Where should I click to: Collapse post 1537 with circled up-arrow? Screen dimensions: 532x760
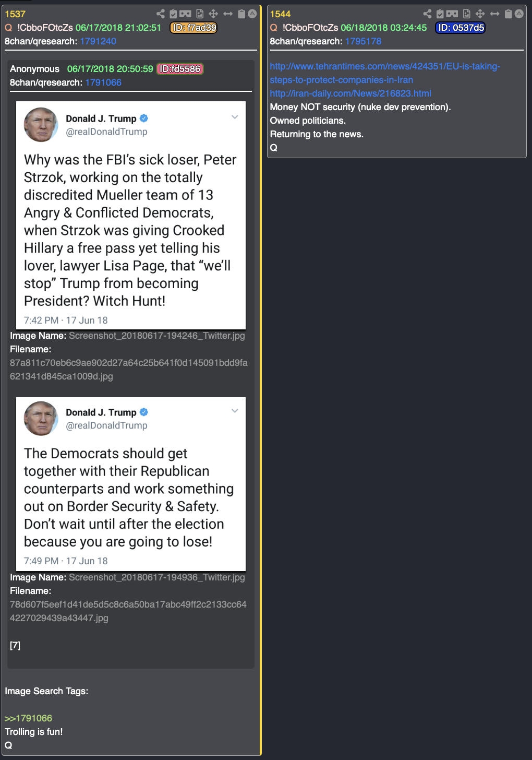[x=252, y=14]
